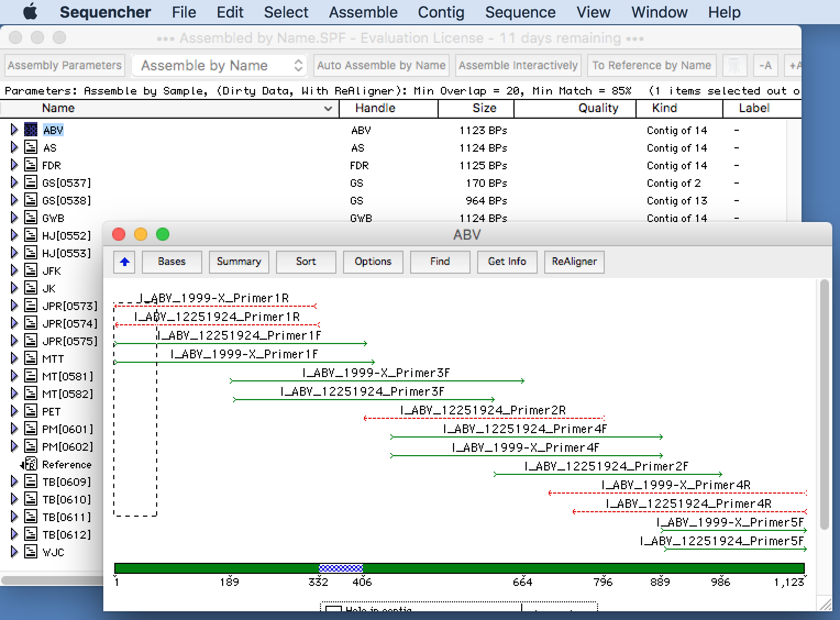Screen dimensions: 840x620
Task: Select the TB[0612] contig icon
Action: (31, 534)
